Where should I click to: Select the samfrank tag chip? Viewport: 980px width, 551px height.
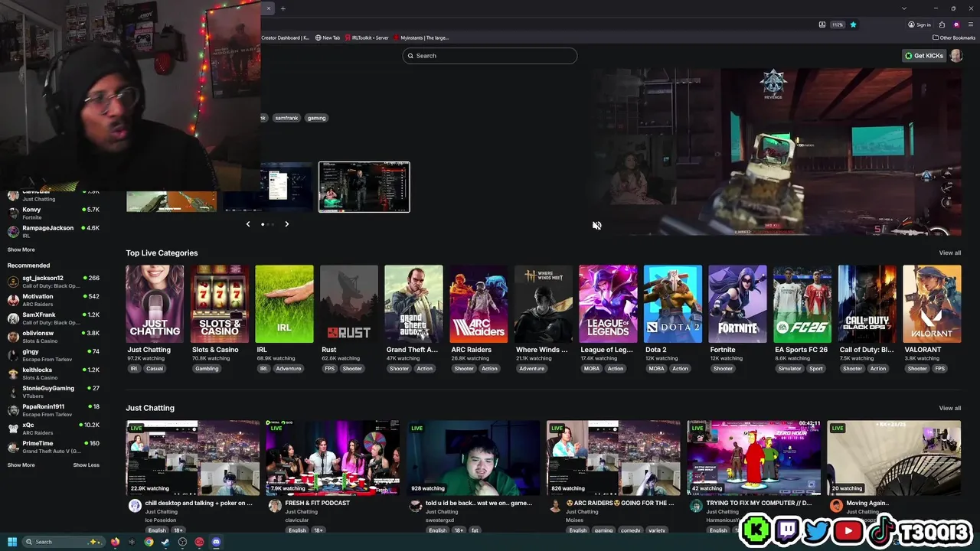[x=286, y=118]
